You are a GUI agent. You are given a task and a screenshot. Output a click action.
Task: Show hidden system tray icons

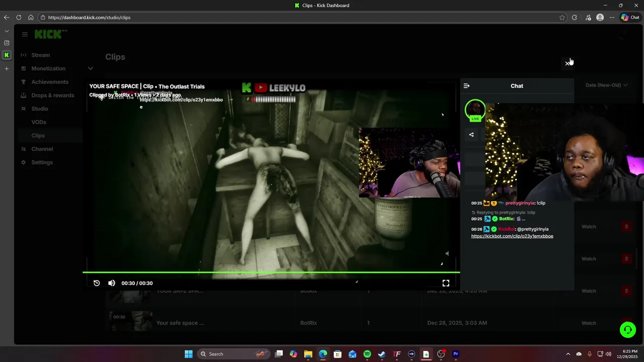568,354
